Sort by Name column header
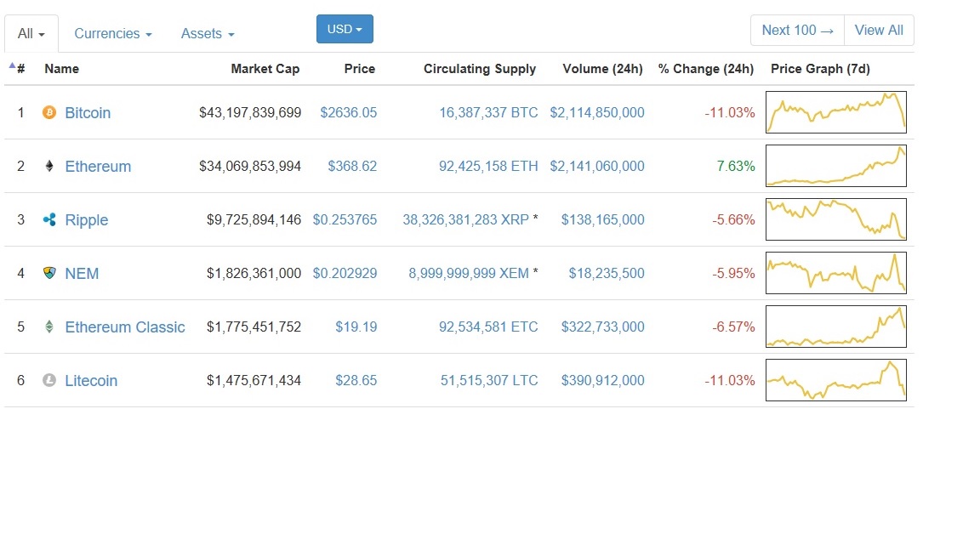 (x=61, y=69)
